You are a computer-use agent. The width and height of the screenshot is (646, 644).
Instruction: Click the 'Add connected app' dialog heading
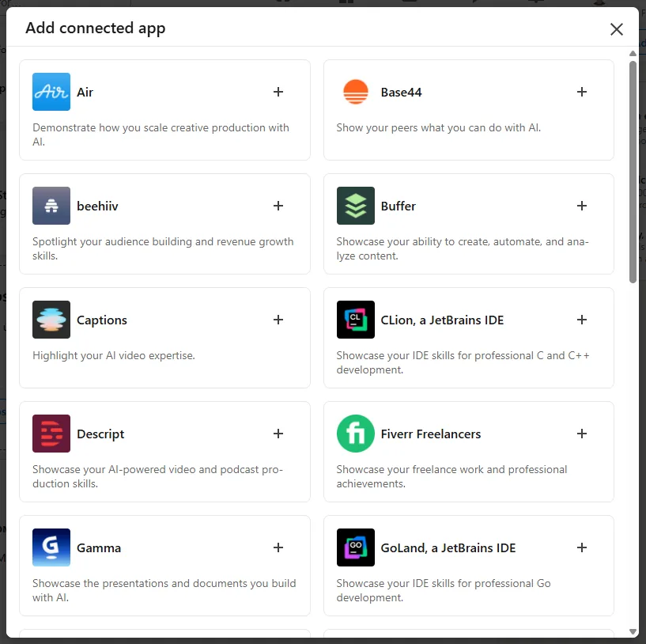pyautogui.click(x=95, y=28)
